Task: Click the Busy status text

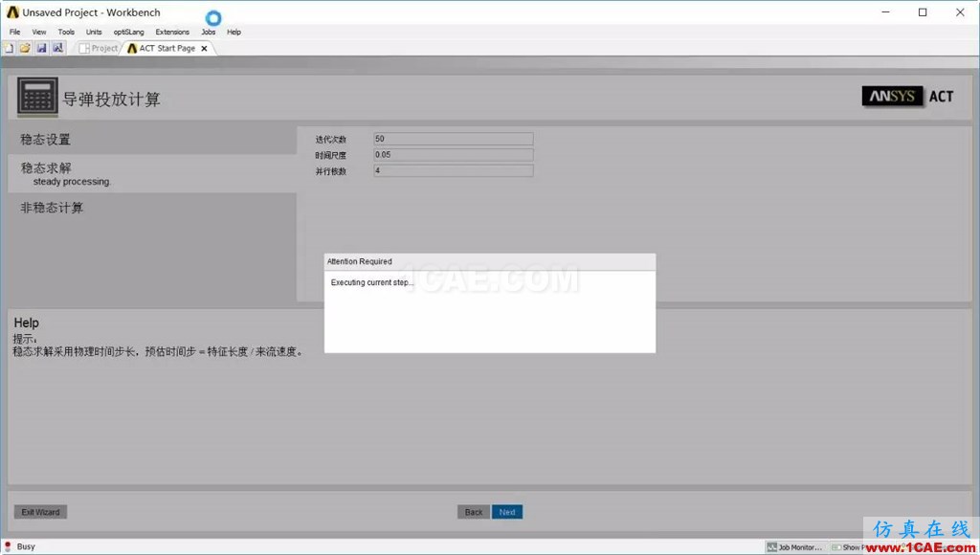Action: 26,546
